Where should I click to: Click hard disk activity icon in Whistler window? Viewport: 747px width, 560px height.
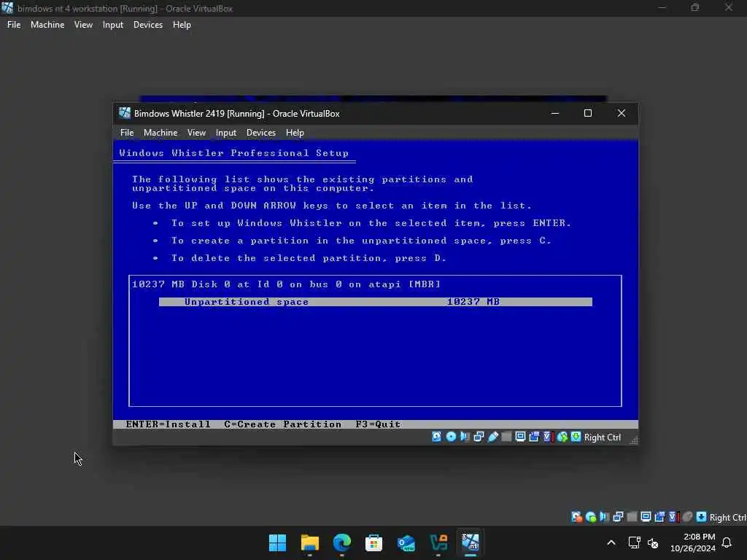(436, 437)
